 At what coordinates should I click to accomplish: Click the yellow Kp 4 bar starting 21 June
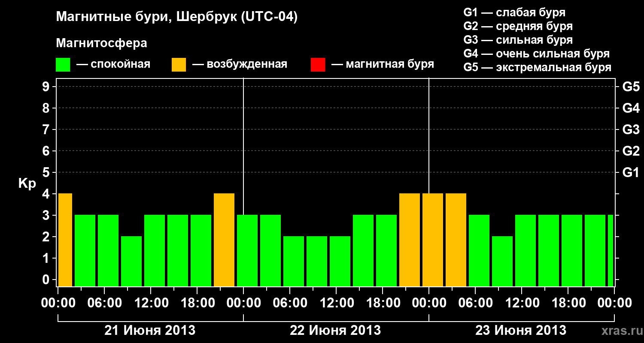65,240
